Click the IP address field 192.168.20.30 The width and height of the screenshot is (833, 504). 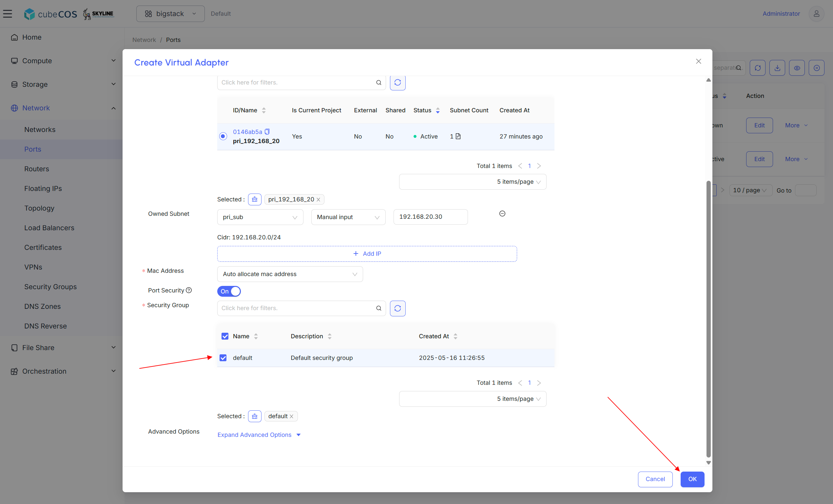tap(430, 217)
